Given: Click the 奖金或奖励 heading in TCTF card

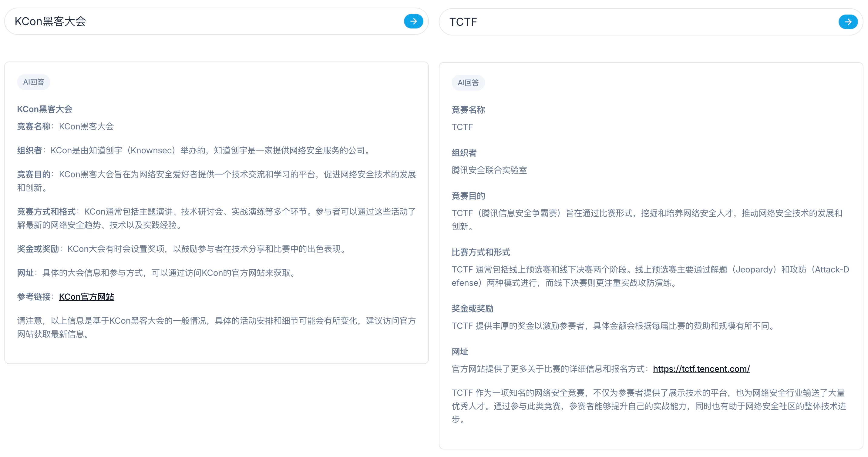Looking at the screenshot, I should coord(472,309).
